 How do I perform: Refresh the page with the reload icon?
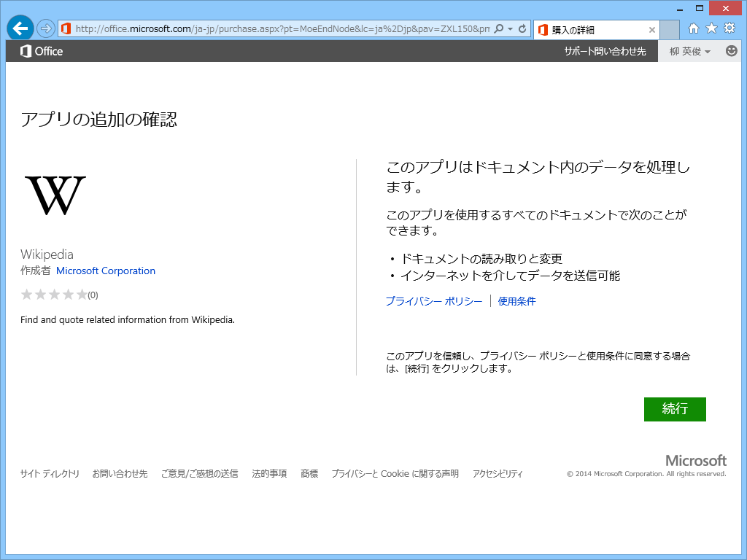click(x=522, y=28)
